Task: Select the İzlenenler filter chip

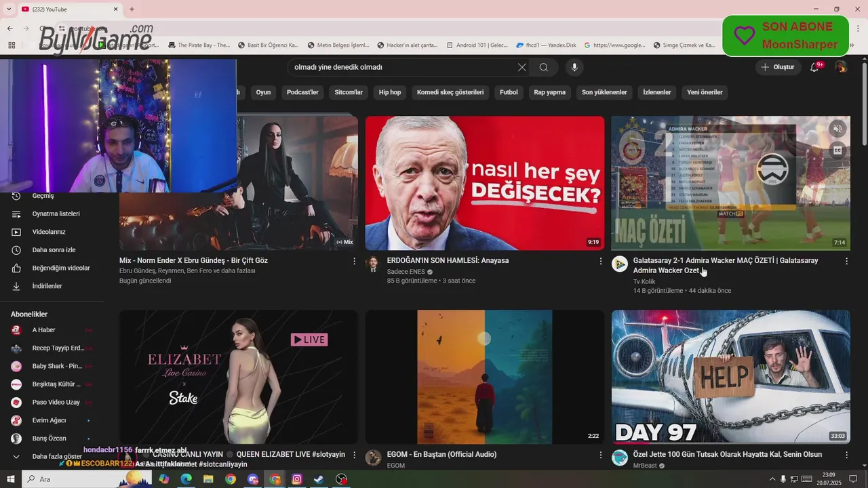Action: 657,92
